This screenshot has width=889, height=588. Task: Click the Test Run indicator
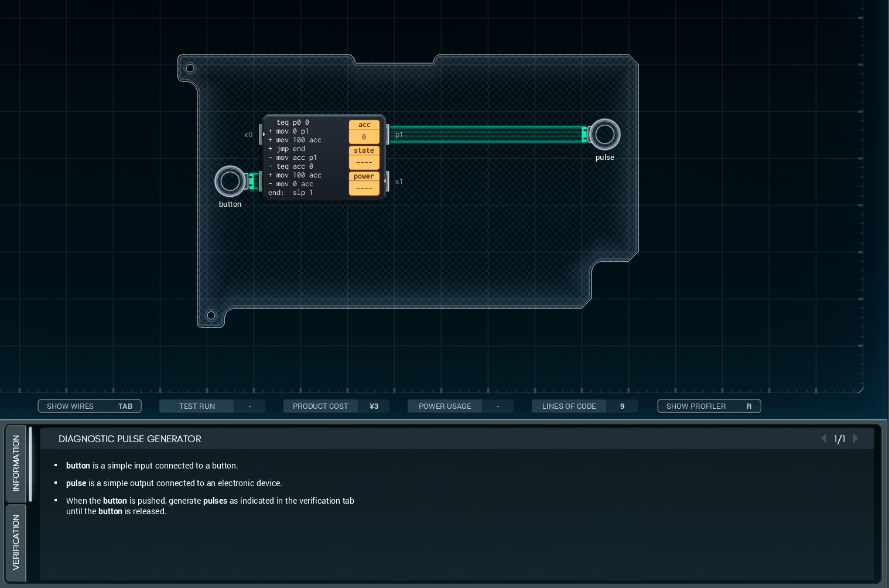[x=212, y=406]
